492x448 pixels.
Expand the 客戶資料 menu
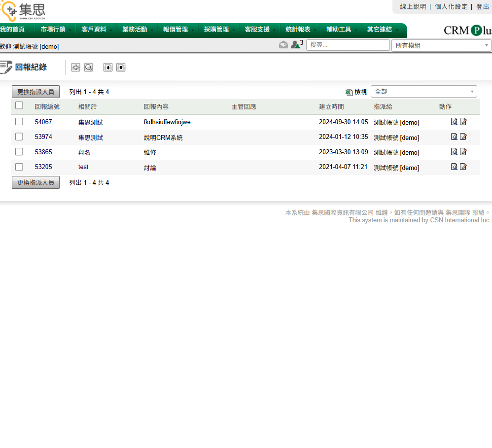[96, 30]
